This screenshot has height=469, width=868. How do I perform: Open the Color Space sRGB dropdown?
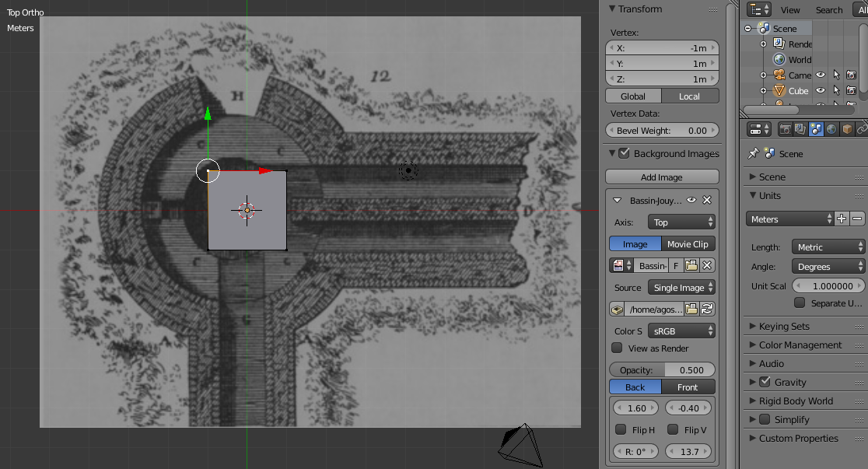coord(681,331)
